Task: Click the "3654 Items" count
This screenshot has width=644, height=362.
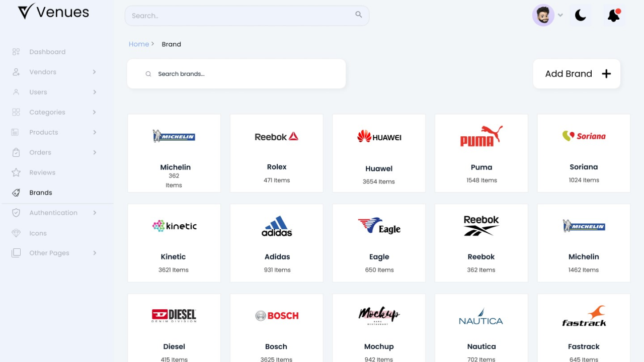Action: click(379, 182)
